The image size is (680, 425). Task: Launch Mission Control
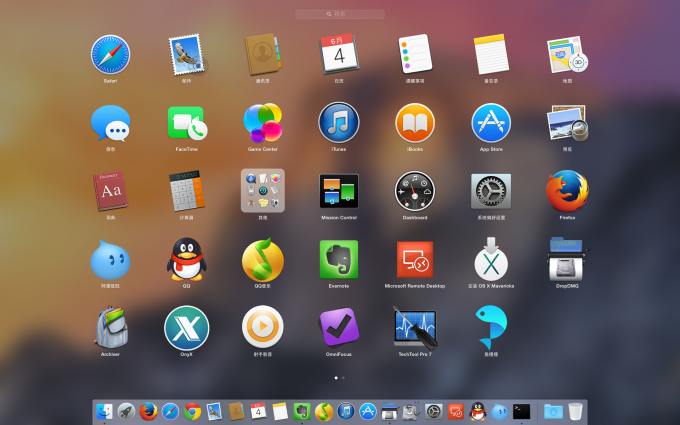[x=339, y=191]
